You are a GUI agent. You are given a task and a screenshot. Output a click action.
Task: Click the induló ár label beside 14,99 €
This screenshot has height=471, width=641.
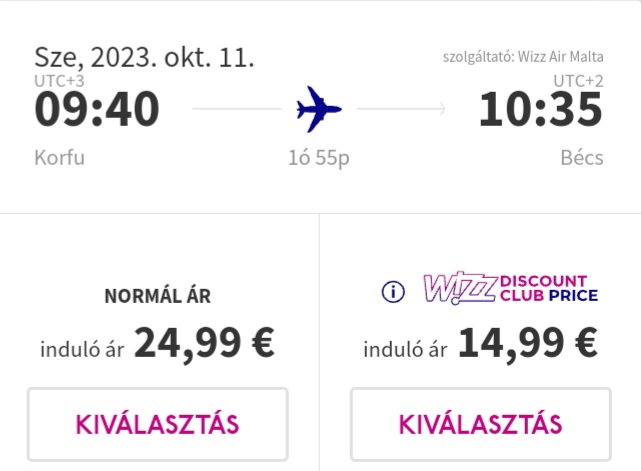[x=405, y=350]
